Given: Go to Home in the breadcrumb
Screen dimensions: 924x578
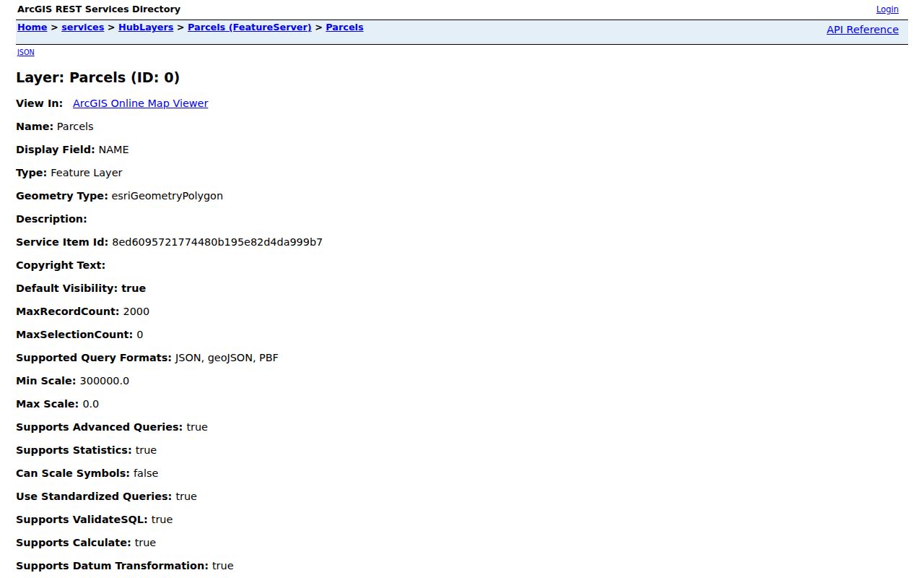Looking at the screenshot, I should click(32, 27).
